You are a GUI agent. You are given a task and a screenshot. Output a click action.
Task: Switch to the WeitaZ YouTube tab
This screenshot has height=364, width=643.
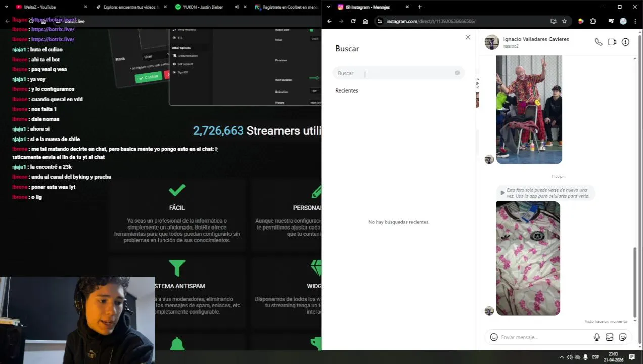pos(51,7)
